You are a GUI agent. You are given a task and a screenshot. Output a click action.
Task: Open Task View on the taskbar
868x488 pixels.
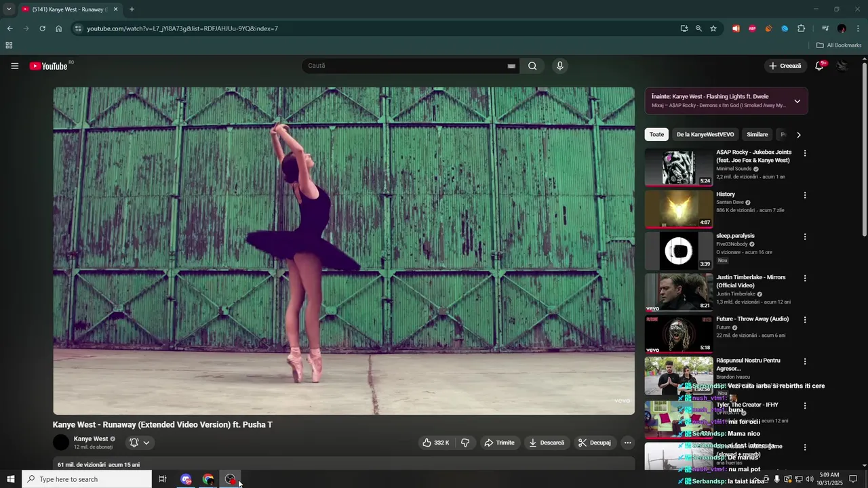click(163, 479)
